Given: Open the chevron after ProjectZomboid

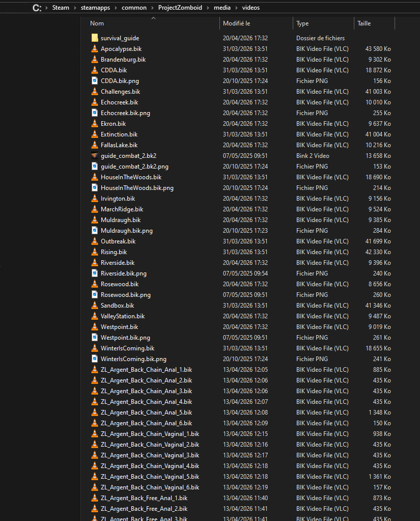Looking at the screenshot, I should [x=208, y=8].
